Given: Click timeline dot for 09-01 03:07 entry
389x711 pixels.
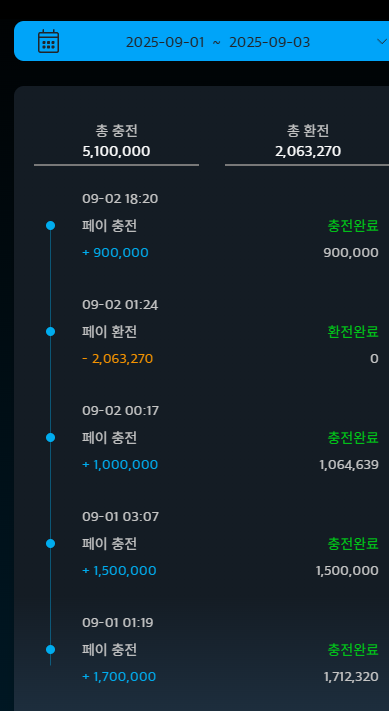Looking at the screenshot, I should coord(50,543).
